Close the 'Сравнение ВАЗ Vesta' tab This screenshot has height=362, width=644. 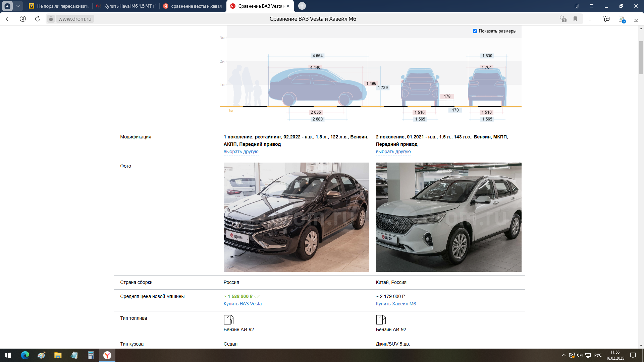[288, 6]
